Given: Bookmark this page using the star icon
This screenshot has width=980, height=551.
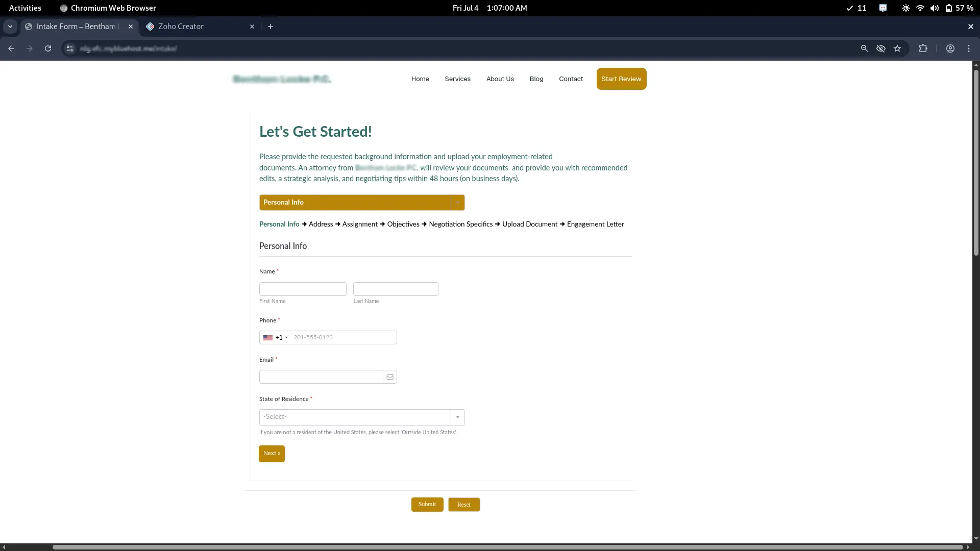Looking at the screenshot, I should (897, 48).
